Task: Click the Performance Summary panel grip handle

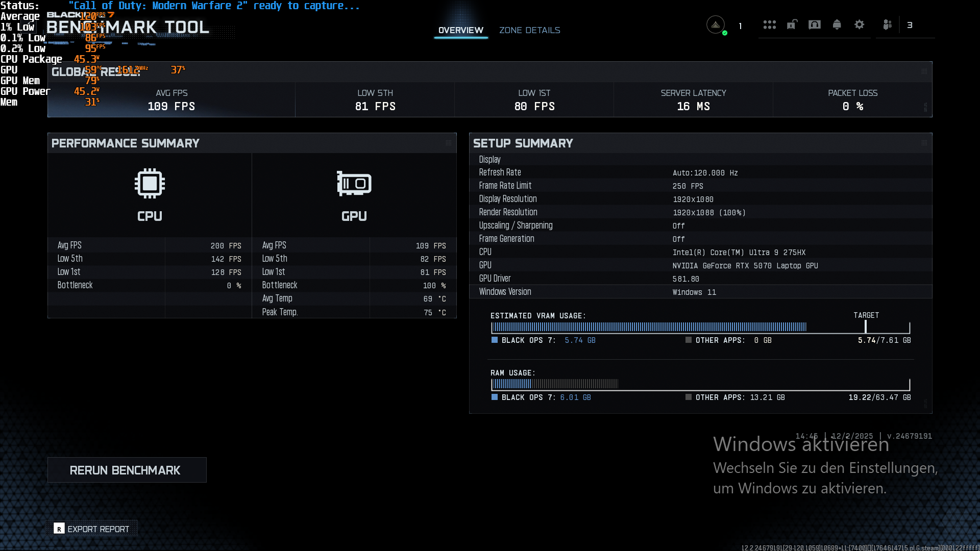Action: point(449,143)
